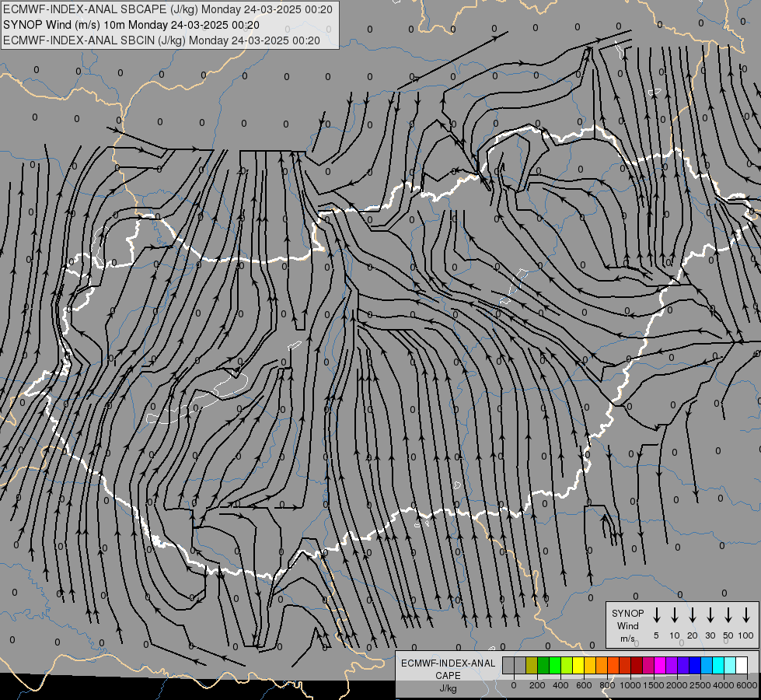The width and height of the screenshot is (761, 700).
Task: Click the '1000' tick label on CAPE scale
Action: pyautogui.click(x=630, y=685)
